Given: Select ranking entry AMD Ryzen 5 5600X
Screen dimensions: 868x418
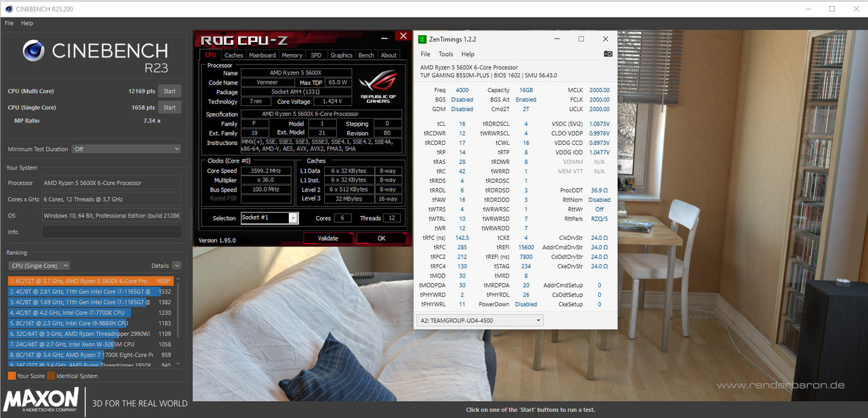Looking at the screenshot, I should (91, 280).
